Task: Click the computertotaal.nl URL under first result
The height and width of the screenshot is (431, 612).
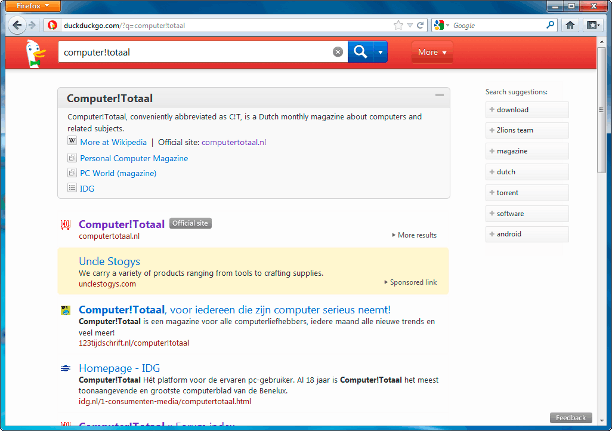Action: (109, 236)
